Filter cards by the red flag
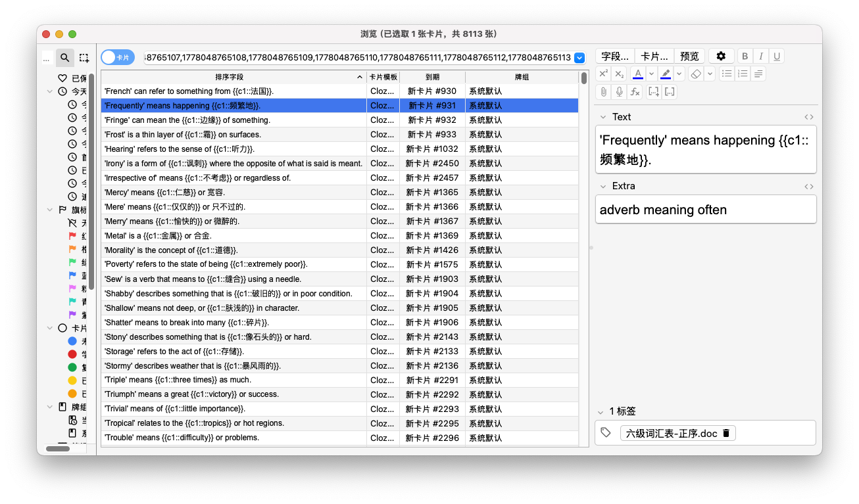Screen dimensions: 859x504 point(72,236)
